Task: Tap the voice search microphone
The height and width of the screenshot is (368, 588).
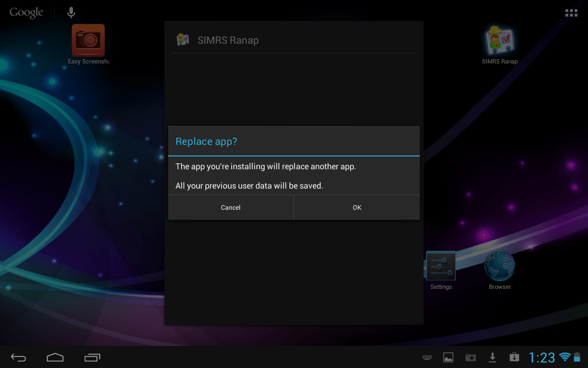Action: (71, 12)
